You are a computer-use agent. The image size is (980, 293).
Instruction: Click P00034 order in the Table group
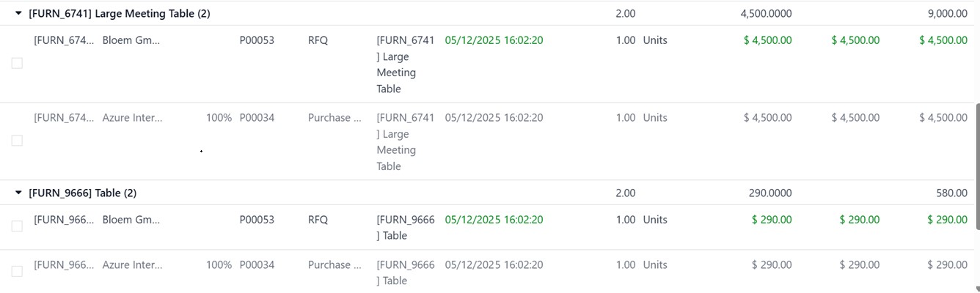tap(257, 265)
